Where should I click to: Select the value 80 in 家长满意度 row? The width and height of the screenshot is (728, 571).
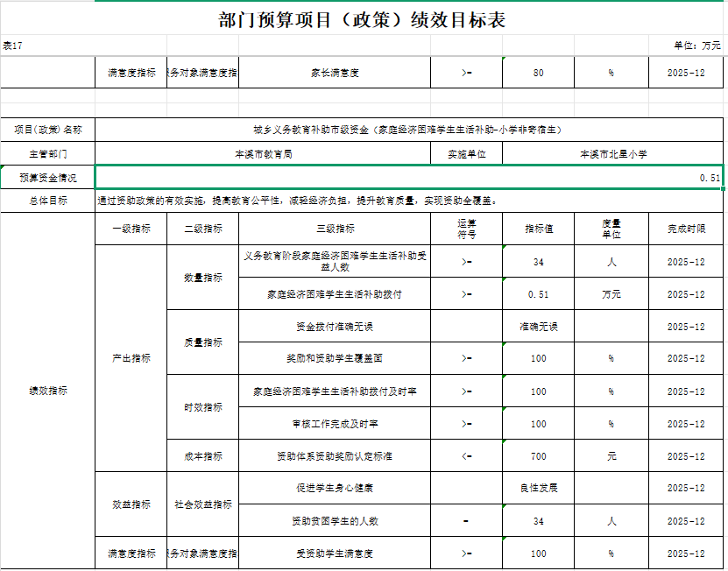click(538, 73)
